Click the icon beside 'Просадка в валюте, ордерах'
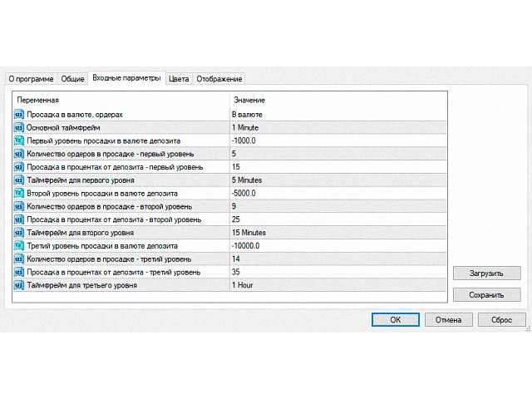Screen dimensions: 532x399 click(19, 115)
